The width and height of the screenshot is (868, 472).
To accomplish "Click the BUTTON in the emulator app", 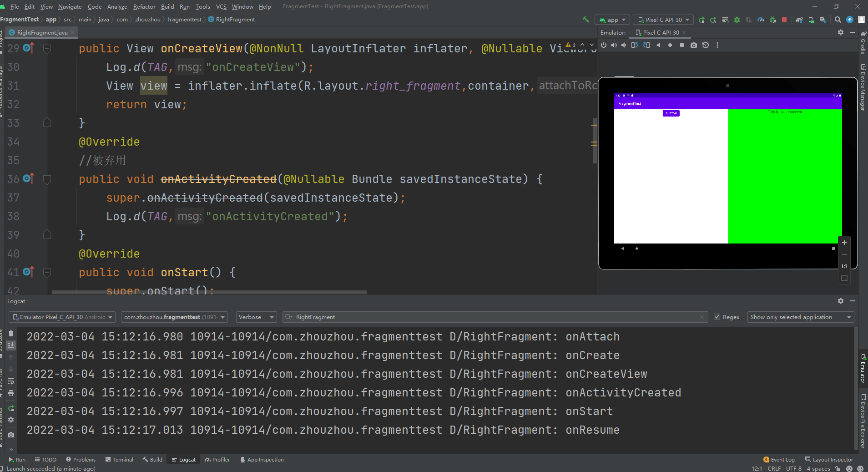I will (671, 113).
